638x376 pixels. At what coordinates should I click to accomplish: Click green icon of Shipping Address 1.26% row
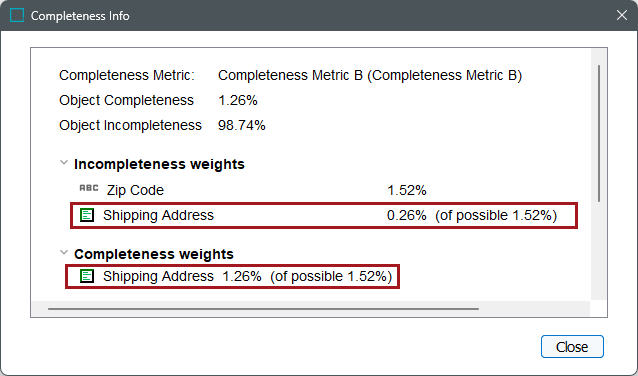(x=87, y=276)
